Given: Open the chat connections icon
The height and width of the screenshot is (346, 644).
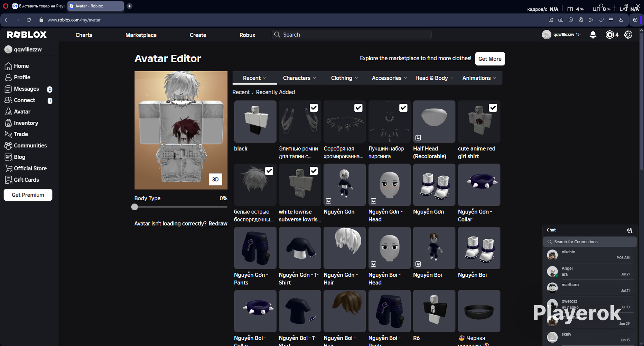Looking at the screenshot, I should (x=629, y=230).
